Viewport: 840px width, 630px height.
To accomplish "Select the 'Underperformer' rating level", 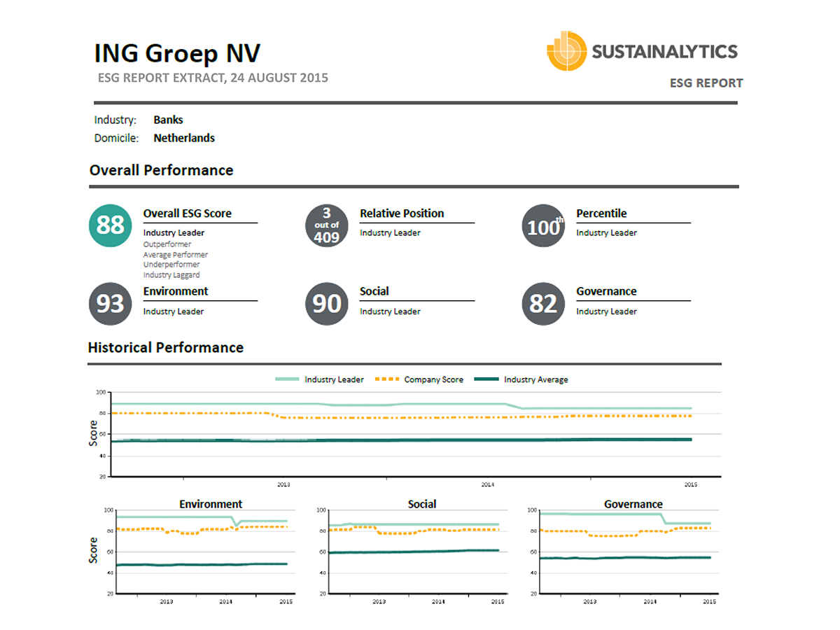I will (x=171, y=265).
